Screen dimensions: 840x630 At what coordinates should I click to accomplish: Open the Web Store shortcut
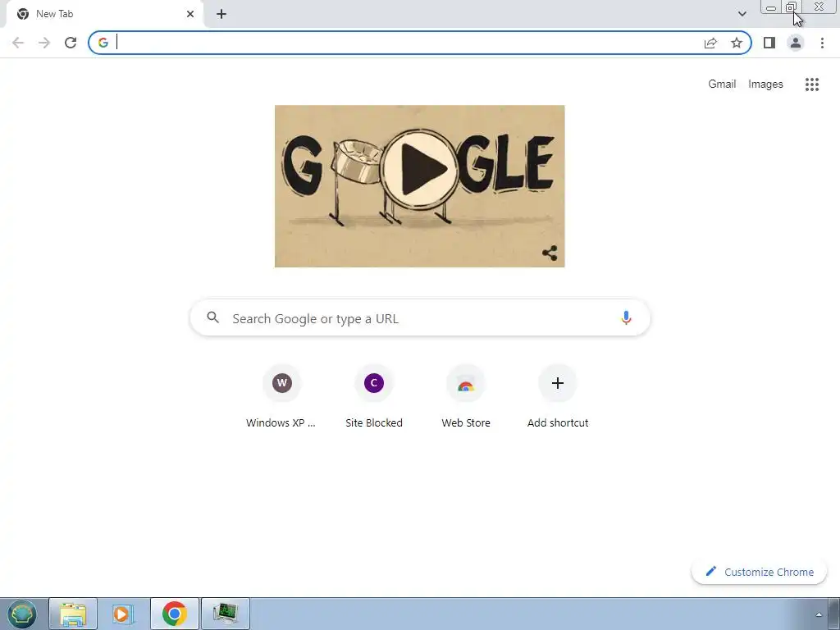point(466,397)
